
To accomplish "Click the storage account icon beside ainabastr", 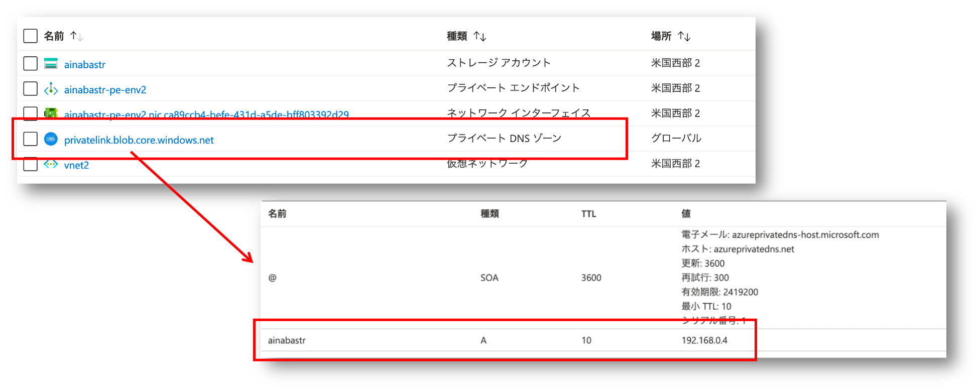I will point(51,63).
